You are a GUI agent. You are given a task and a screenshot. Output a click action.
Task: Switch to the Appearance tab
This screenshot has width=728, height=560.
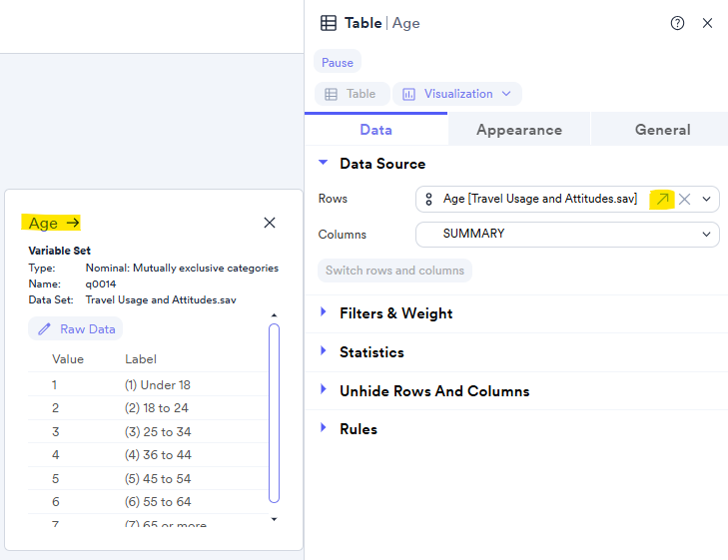point(519,130)
